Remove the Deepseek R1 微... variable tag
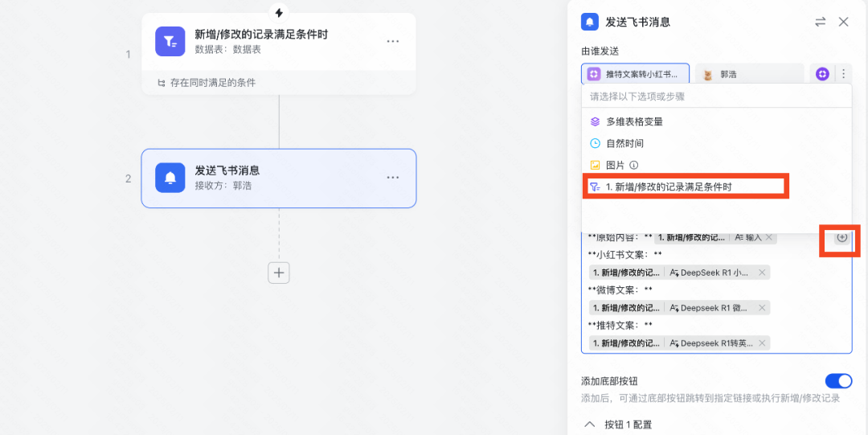 coord(762,307)
